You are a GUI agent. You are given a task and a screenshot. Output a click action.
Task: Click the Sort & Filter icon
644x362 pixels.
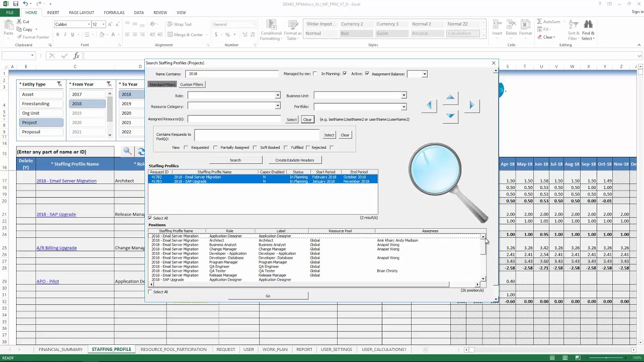(x=574, y=30)
